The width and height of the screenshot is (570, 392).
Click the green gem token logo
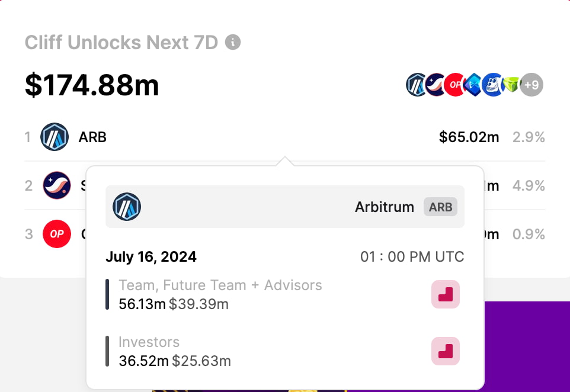511,85
